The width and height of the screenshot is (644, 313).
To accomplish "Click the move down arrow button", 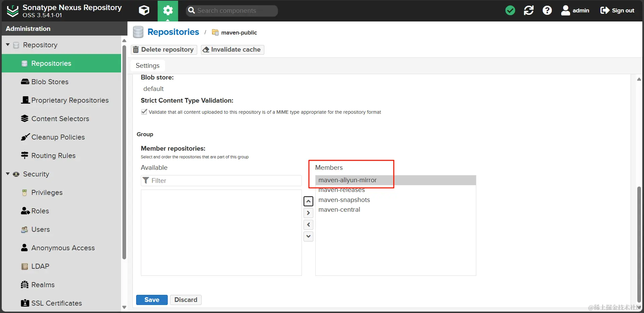I will [x=308, y=236].
